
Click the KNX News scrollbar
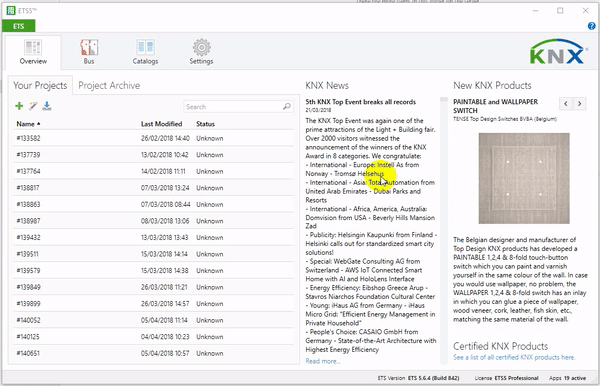[443, 230]
